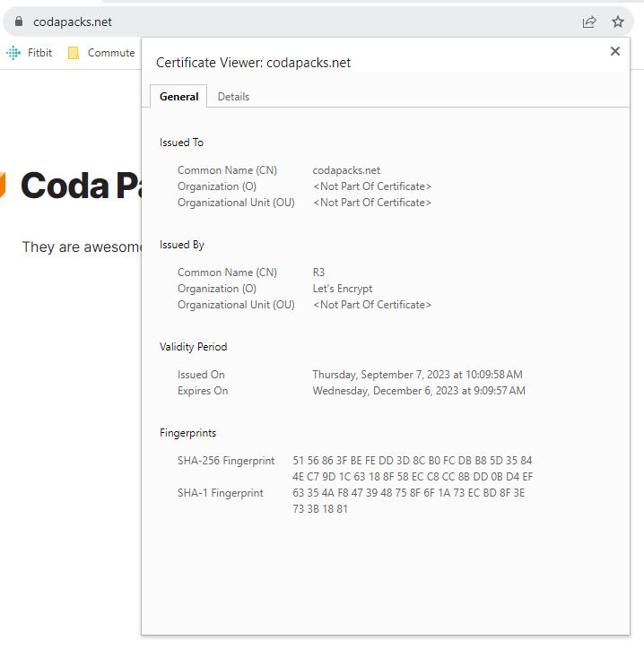644x649 pixels.
Task: Click the 'SHA-1 Fingerprint' label
Action: (221, 493)
